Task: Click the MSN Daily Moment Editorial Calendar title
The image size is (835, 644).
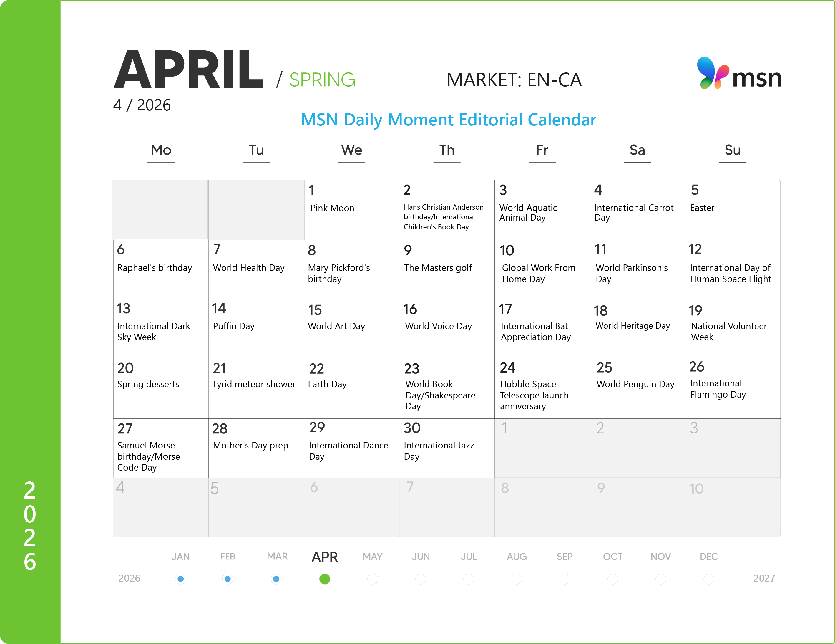Action: [448, 120]
